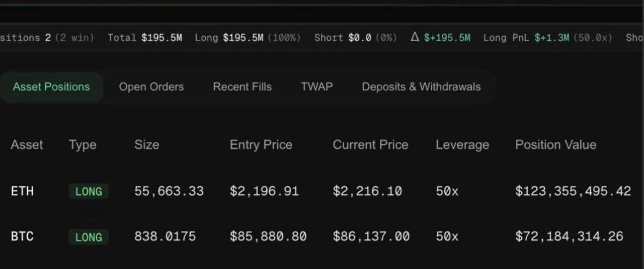644x269 pixels.
Task: Sort by the Type column header
Action: [x=83, y=145]
